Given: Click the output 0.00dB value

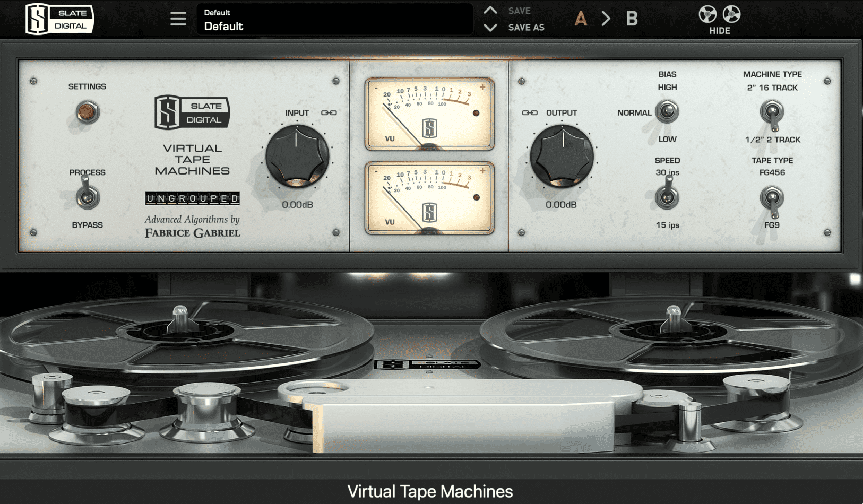Looking at the screenshot, I should (562, 205).
